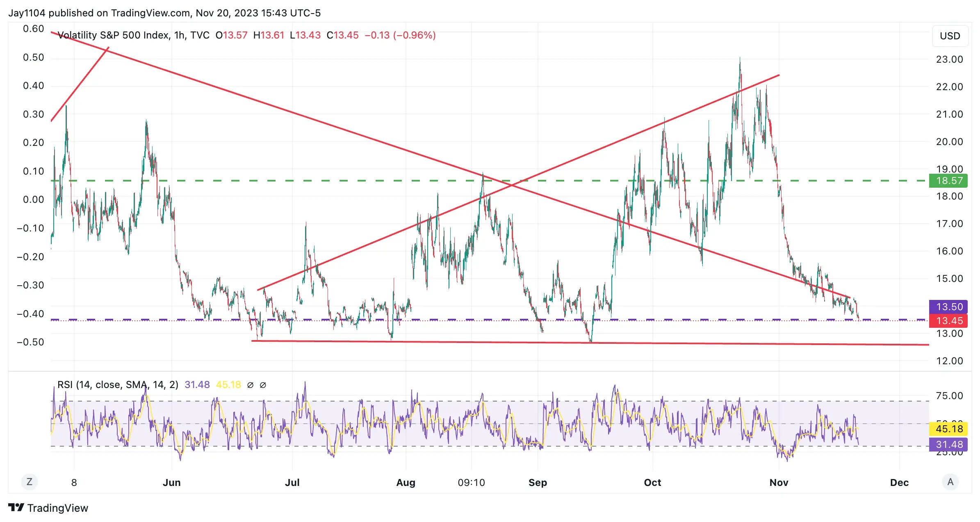The width and height of the screenshot is (980, 522).
Task: Click the 18.57 green price label
Action: point(949,181)
